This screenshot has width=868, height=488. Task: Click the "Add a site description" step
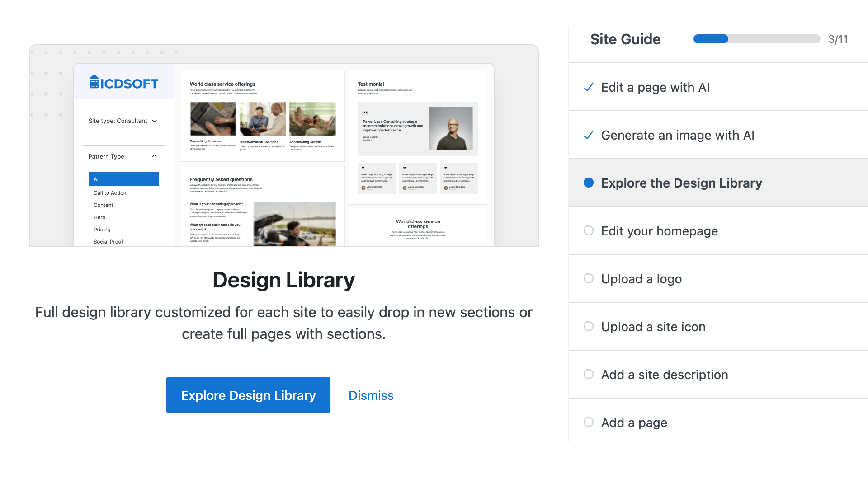(x=664, y=375)
